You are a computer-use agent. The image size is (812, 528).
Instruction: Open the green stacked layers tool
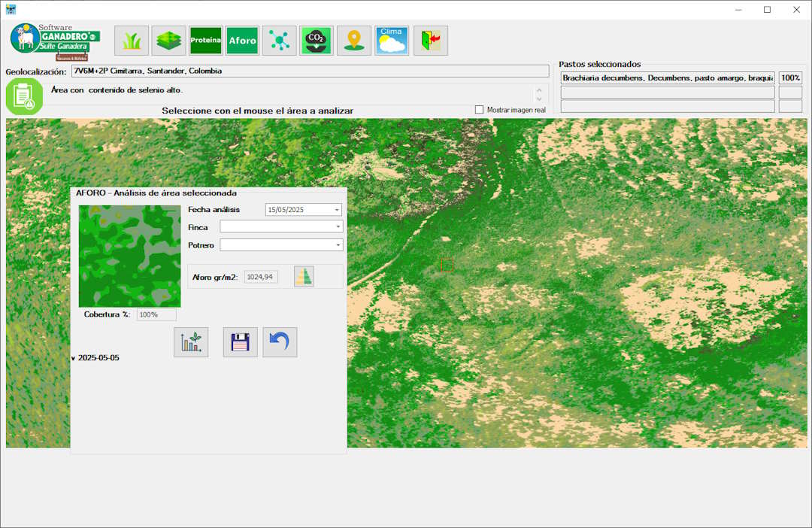(168, 41)
